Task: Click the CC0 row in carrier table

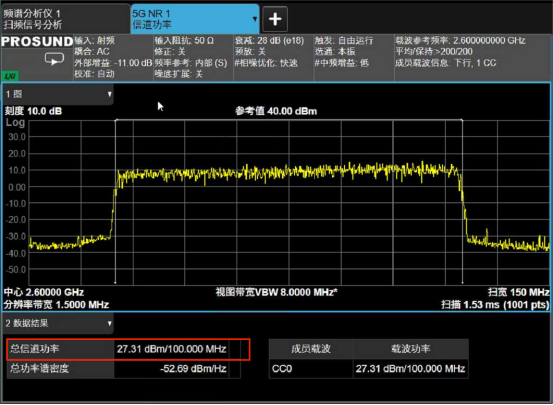Action: point(369,369)
